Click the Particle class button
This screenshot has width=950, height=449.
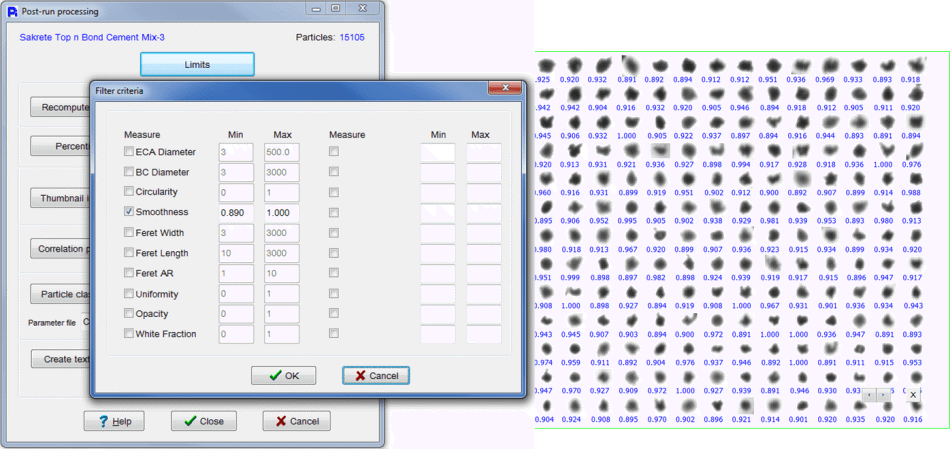(61, 294)
